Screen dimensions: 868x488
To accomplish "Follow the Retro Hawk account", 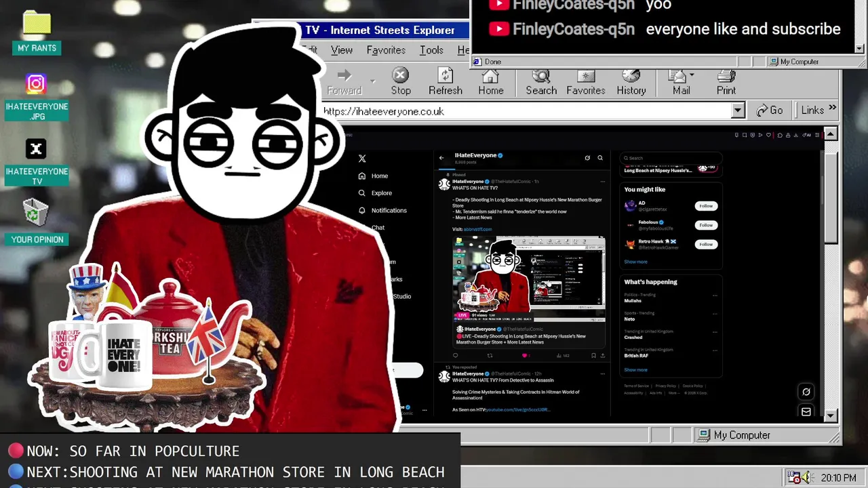I will [706, 244].
